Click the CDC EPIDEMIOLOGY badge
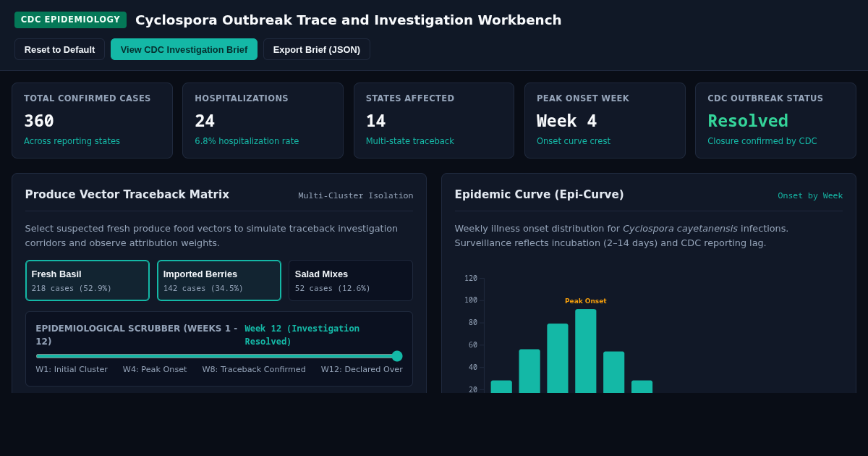 tap(70, 20)
